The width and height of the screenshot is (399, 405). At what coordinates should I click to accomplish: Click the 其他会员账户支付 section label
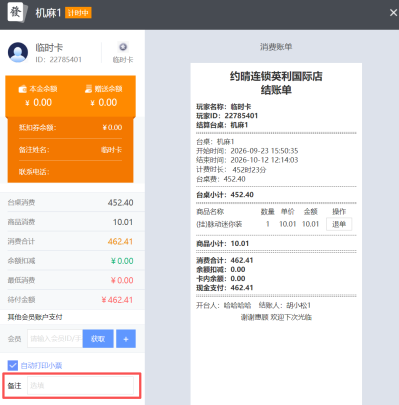pyautogui.click(x=35, y=317)
